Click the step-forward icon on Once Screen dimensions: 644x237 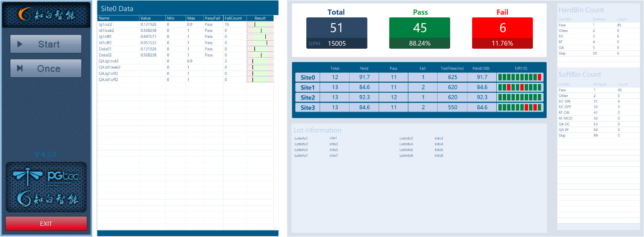click(19, 68)
